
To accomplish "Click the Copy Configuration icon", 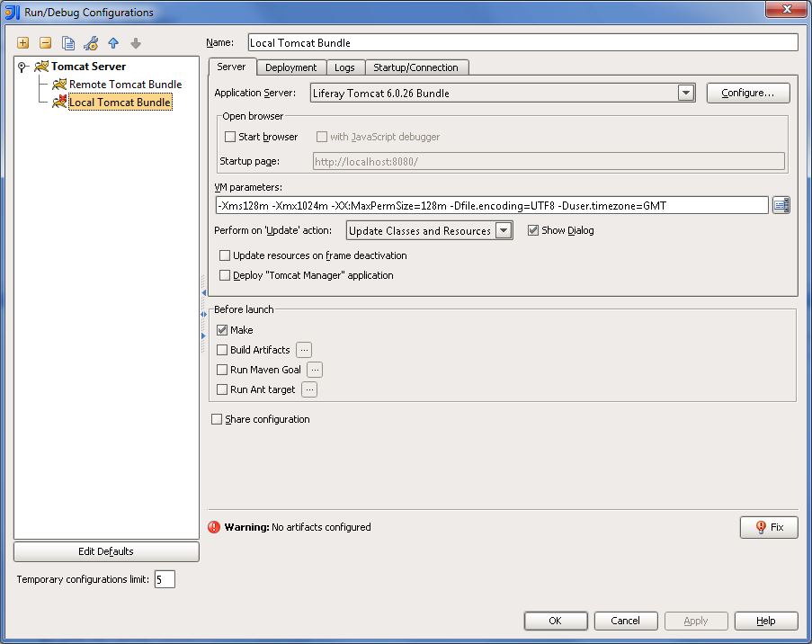I will pos(68,43).
